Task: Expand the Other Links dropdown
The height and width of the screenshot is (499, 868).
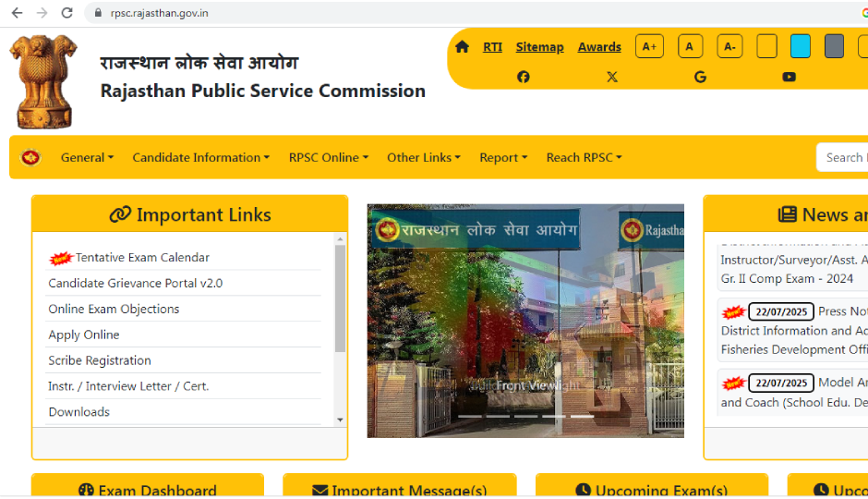Action: coord(424,157)
